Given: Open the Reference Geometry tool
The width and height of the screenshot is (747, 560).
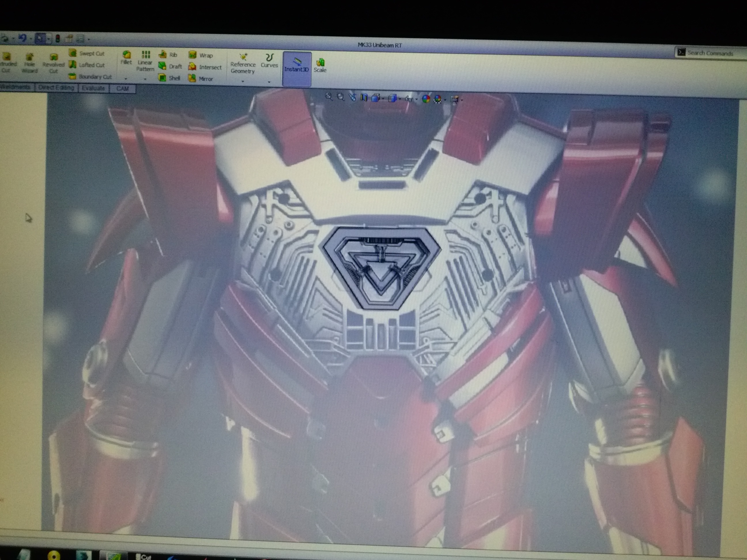Looking at the screenshot, I should (243, 63).
